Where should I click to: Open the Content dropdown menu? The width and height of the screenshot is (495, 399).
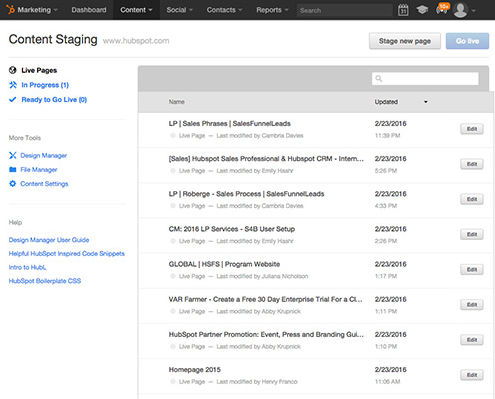[x=136, y=10]
